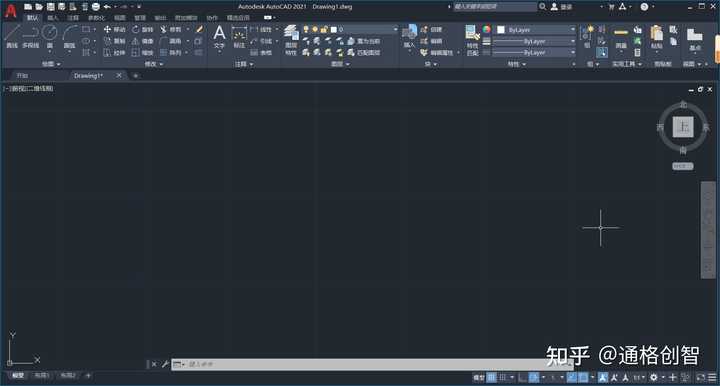Click the object color wheel swatch
This screenshot has width=720, height=386.
[486, 29]
